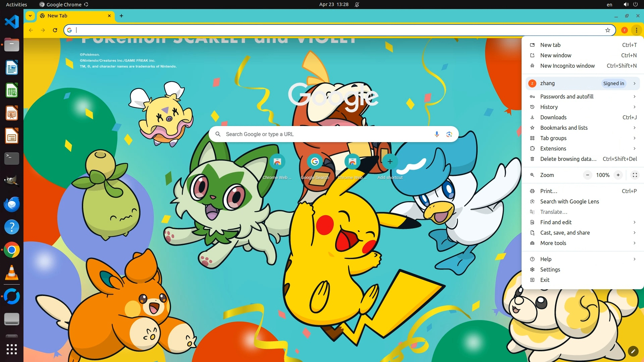644x362 pixels.
Task: Click the reload page button
Action: (x=55, y=30)
